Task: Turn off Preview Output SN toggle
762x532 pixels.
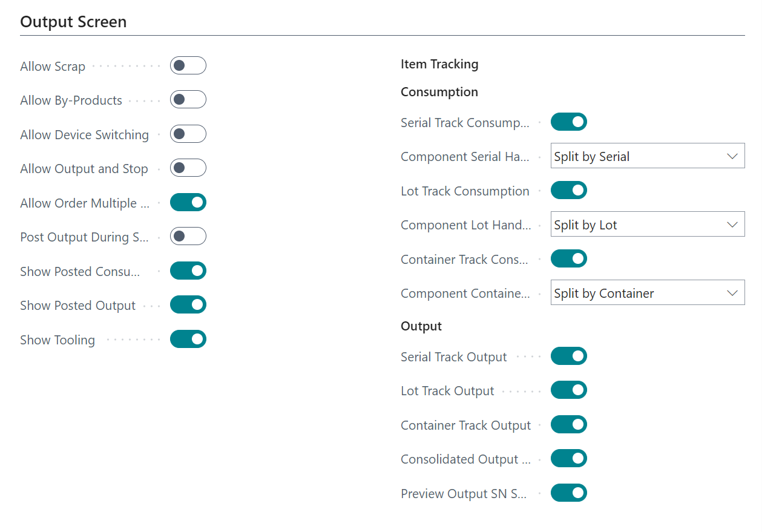Action: click(x=568, y=493)
